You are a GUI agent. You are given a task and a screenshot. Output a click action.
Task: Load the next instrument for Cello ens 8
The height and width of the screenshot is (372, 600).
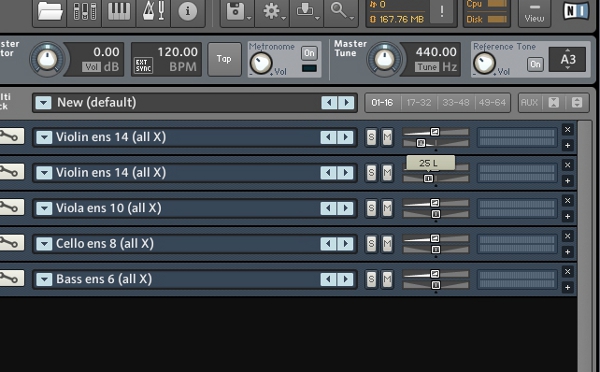346,244
